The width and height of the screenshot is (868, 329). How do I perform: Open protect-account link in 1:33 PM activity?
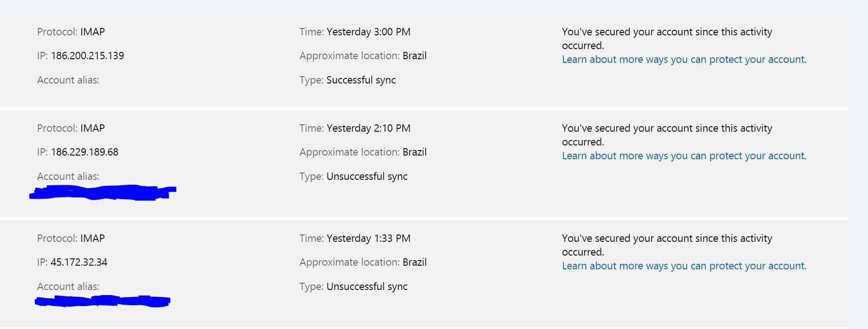pyautogui.click(x=684, y=266)
